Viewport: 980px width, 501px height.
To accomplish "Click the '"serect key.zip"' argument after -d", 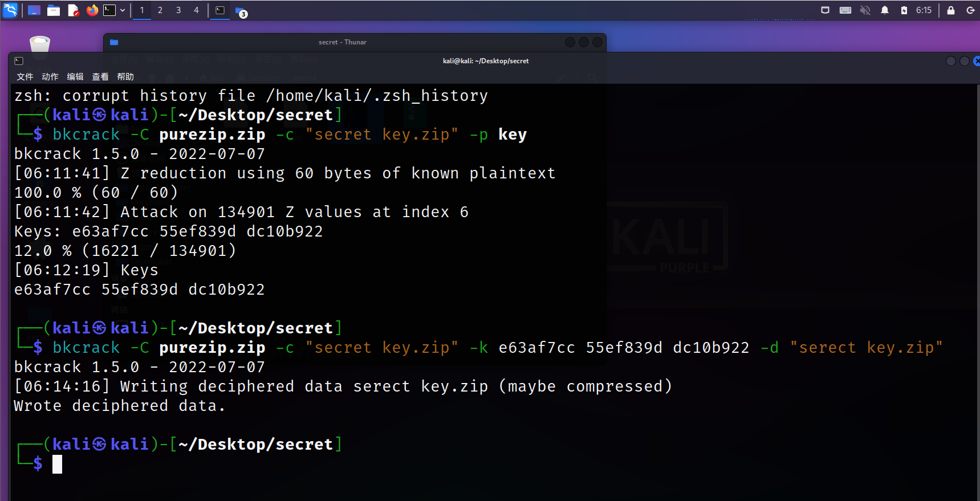I will 867,348.
